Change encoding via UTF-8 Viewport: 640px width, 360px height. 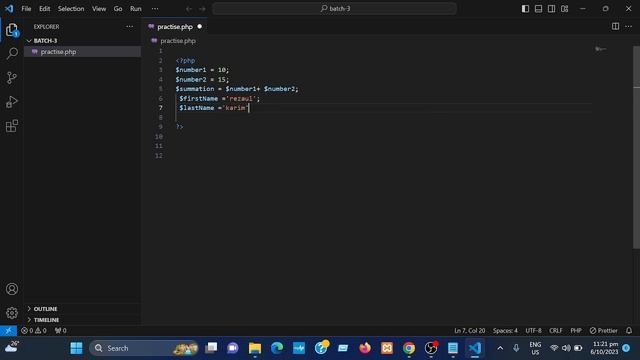point(533,331)
